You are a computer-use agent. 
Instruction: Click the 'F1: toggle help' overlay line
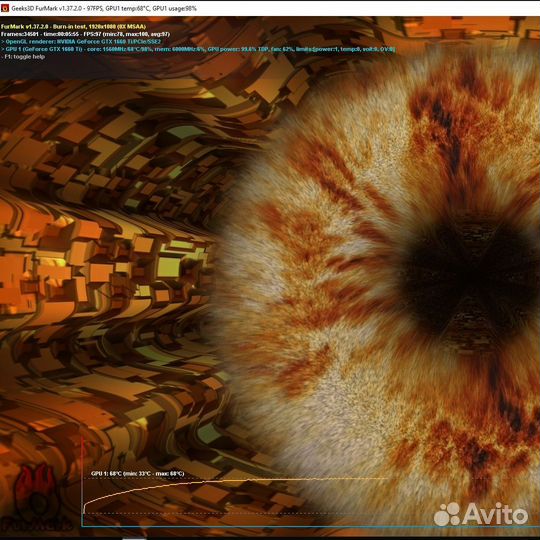(23, 56)
